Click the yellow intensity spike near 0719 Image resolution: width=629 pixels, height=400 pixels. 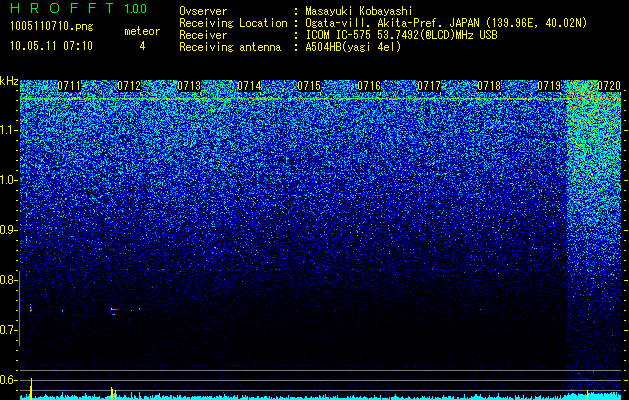pos(587,395)
